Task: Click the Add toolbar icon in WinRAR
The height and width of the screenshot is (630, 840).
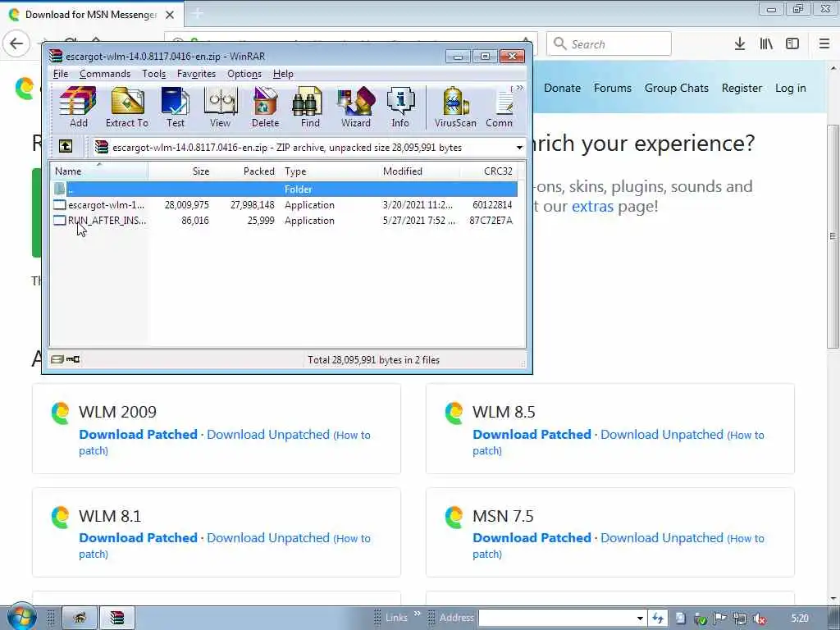Action: pyautogui.click(x=78, y=107)
